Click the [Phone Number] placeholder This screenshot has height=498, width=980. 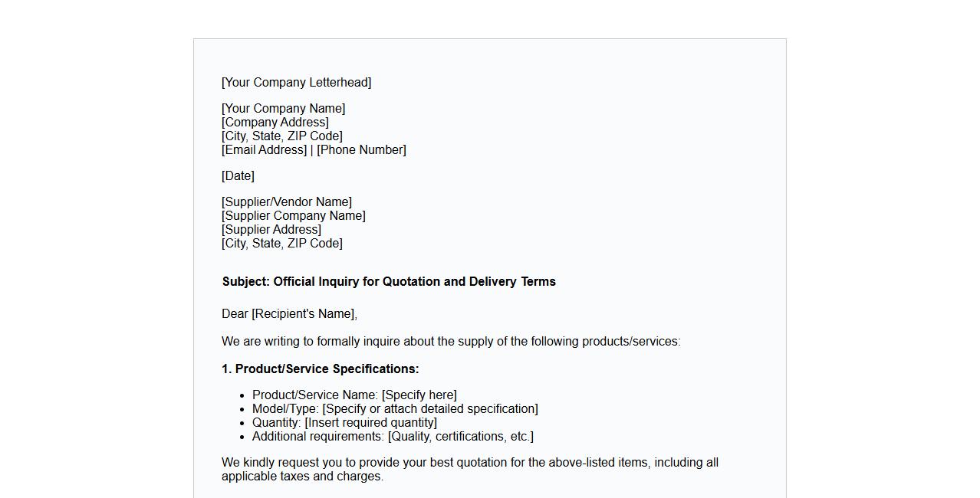(361, 150)
